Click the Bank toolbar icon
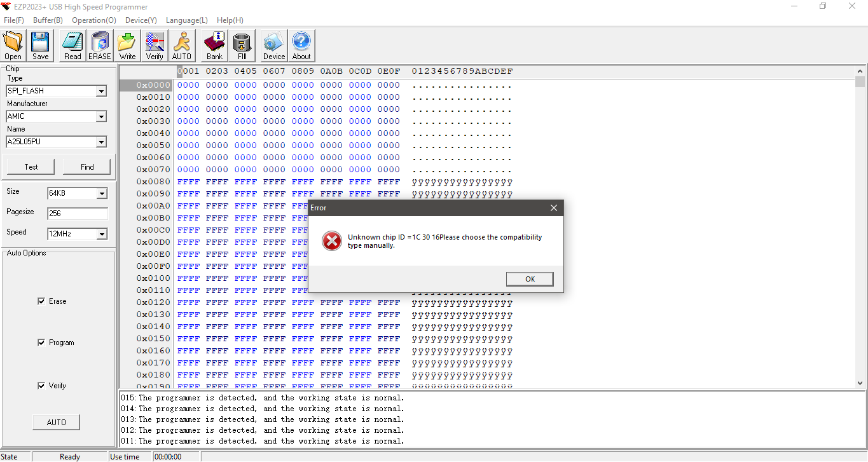 [x=214, y=46]
